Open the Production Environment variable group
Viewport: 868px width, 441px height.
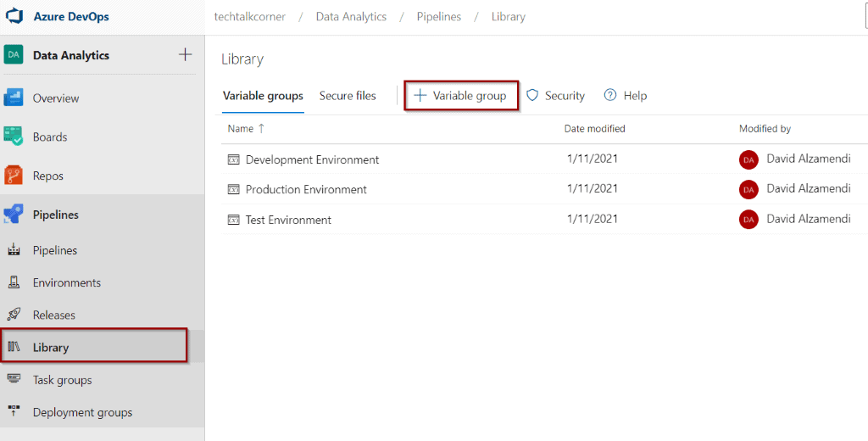point(306,189)
